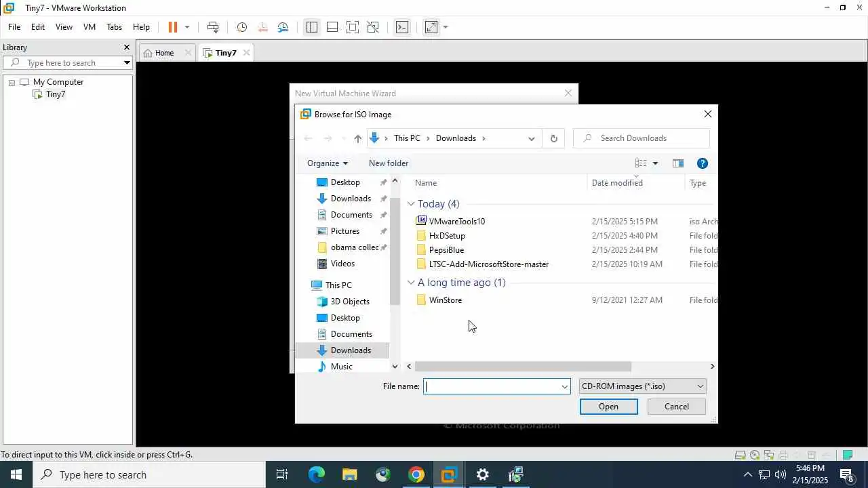Open Google Chrome from the taskbar
This screenshot has height=488, width=868.
click(x=416, y=475)
